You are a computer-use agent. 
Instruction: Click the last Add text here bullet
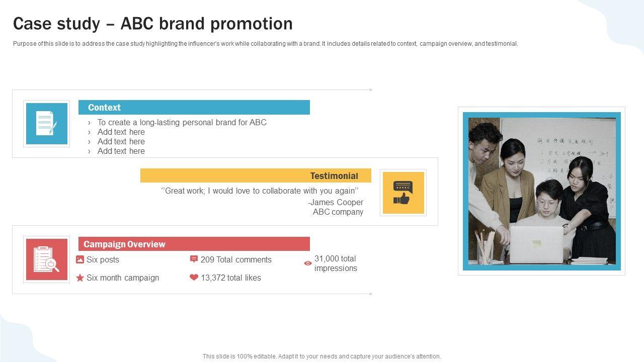121,151
